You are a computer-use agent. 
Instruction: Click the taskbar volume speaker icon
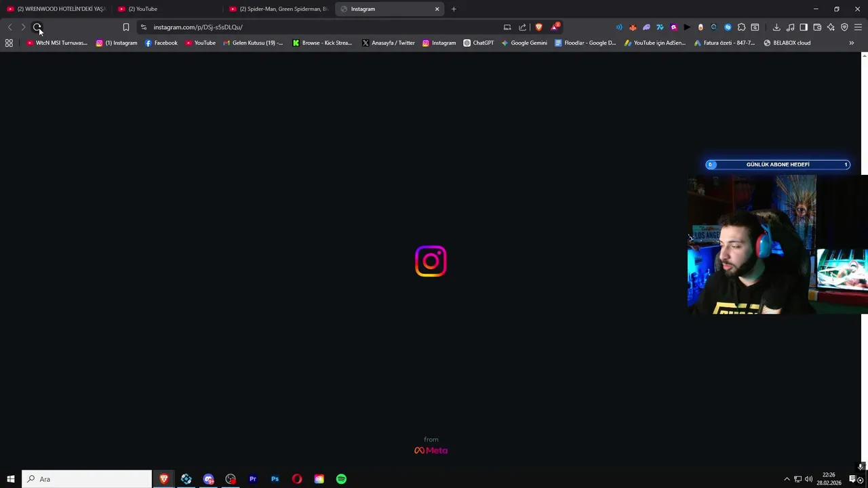(x=808, y=479)
